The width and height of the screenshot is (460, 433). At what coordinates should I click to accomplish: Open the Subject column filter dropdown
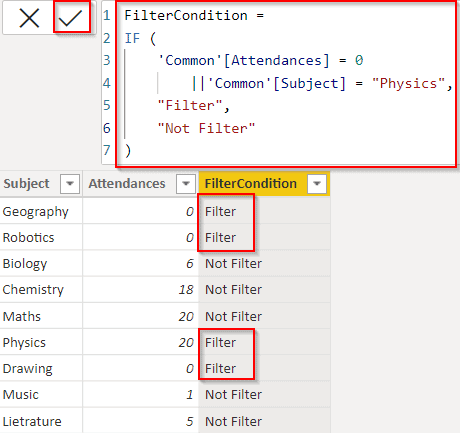click(x=70, y=183)
